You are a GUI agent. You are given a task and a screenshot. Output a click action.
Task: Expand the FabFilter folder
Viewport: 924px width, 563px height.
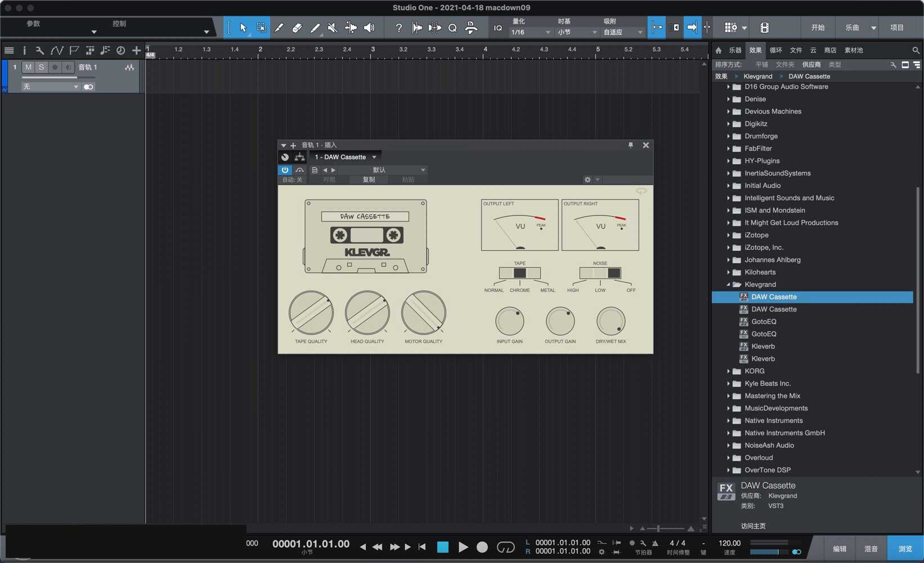(x=728, y=148)
